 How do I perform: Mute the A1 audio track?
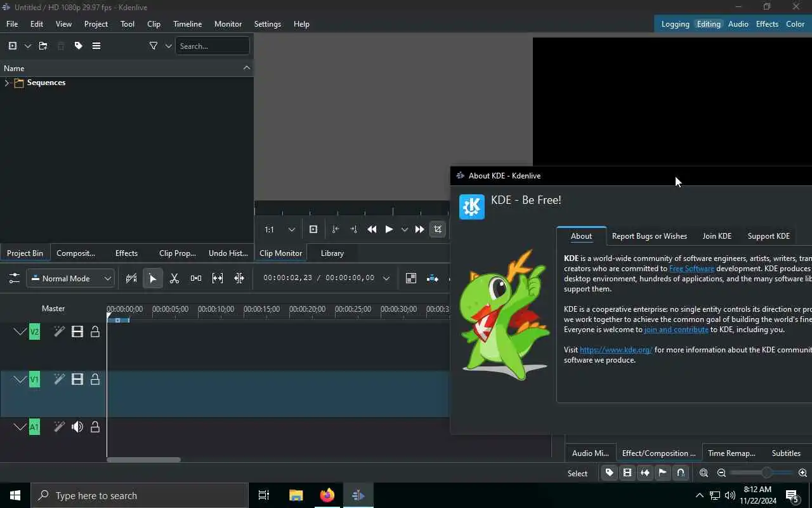click(77, 427)
